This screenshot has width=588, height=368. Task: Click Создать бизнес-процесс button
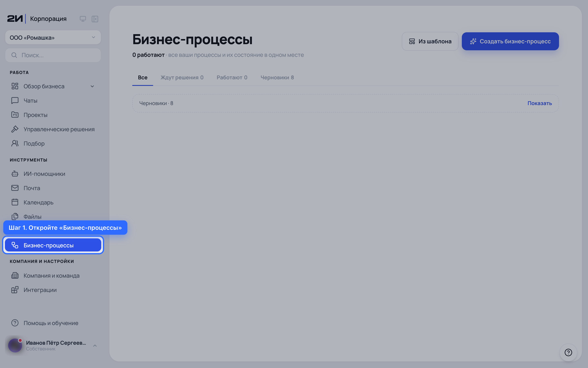click(510, 41)
